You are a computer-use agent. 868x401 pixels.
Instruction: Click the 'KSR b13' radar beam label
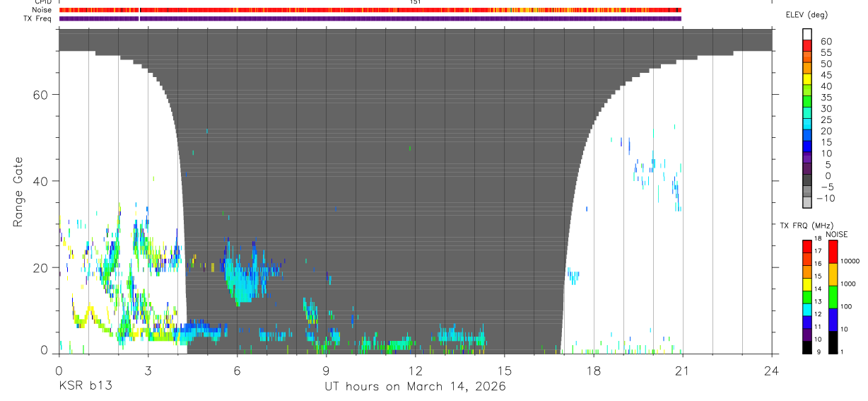(x=85, y=386)
